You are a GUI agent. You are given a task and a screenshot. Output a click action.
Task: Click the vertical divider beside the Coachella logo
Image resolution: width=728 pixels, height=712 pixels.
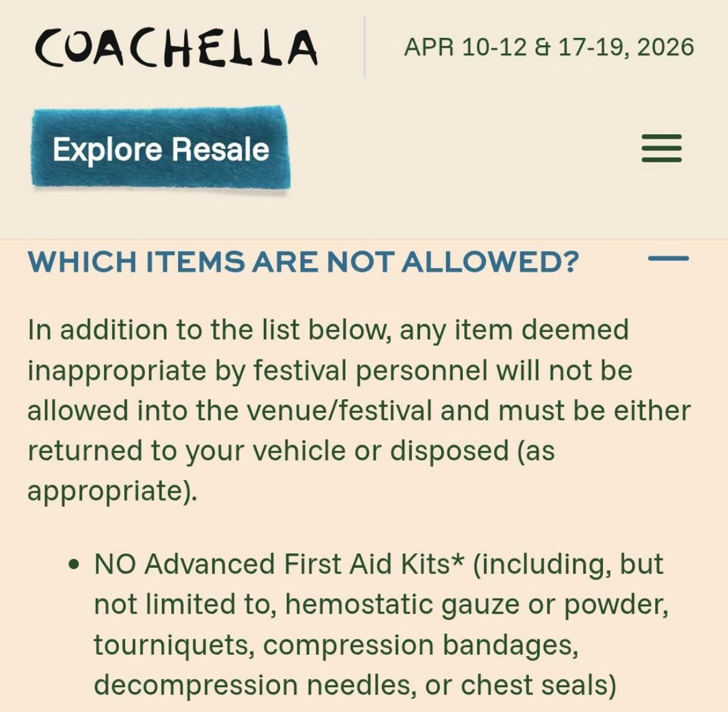coord(364,47)
